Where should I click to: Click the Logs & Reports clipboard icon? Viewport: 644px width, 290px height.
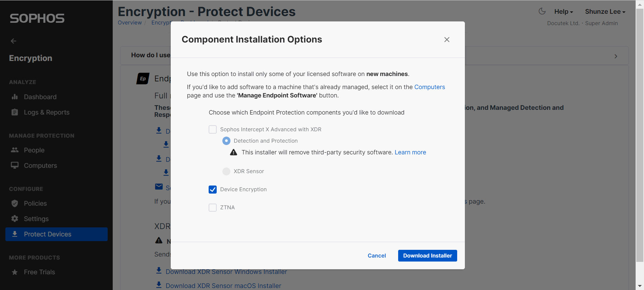click(15, 112)
